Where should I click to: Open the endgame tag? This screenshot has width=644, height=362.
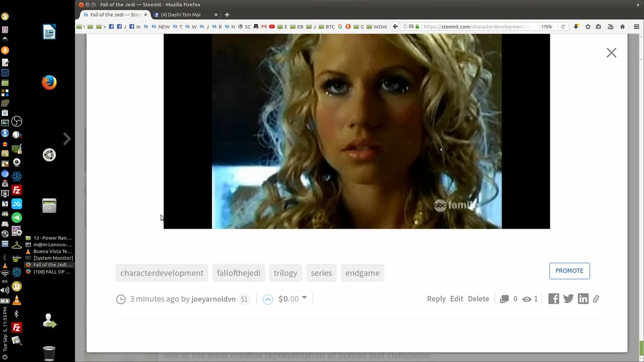362,273
